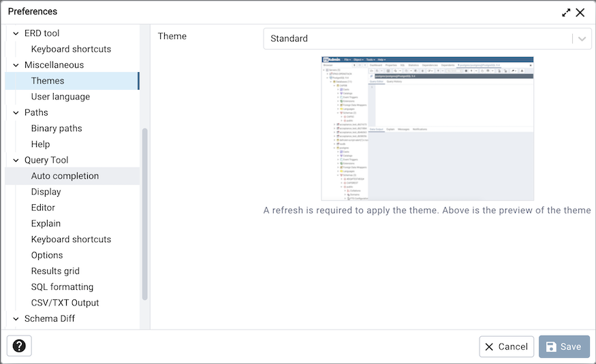The width and height of the screenshot is (596, 364).
Task: Collapse the Paths section chevron
Action: [16, 113]
